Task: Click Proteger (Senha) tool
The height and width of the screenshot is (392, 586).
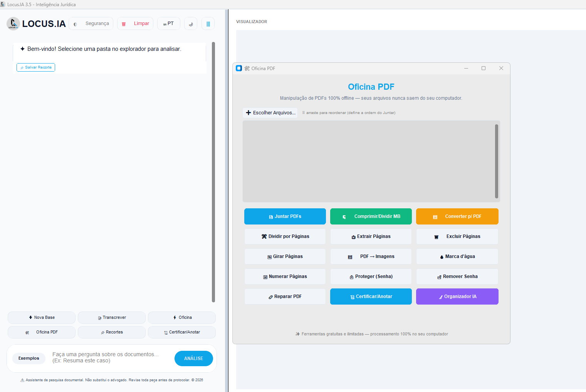Action: [x=371, y=276]
